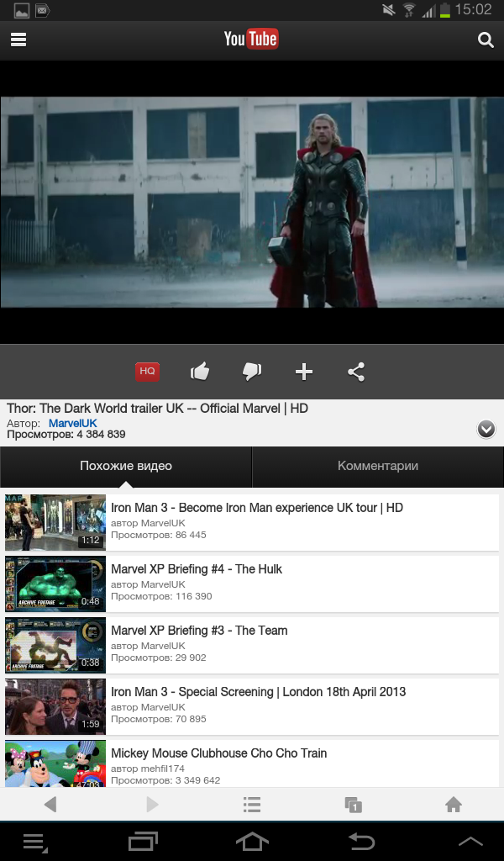Open Android recent apps button
Screen dimensions: 504x861
point(143,842)
